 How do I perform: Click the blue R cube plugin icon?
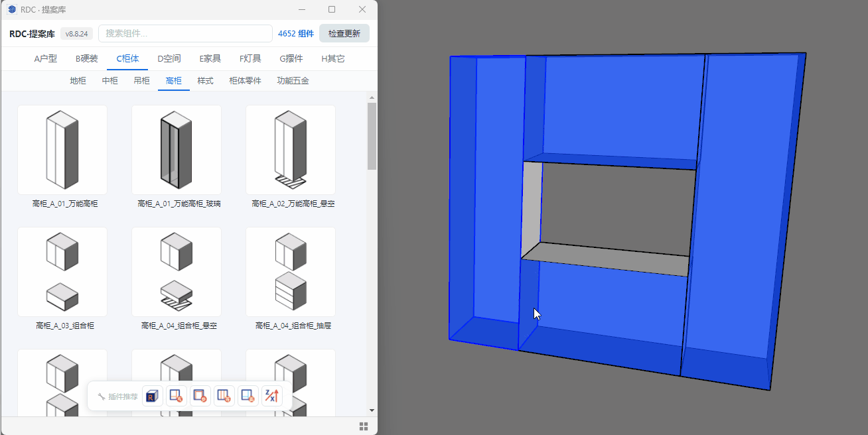coord(153,396)
